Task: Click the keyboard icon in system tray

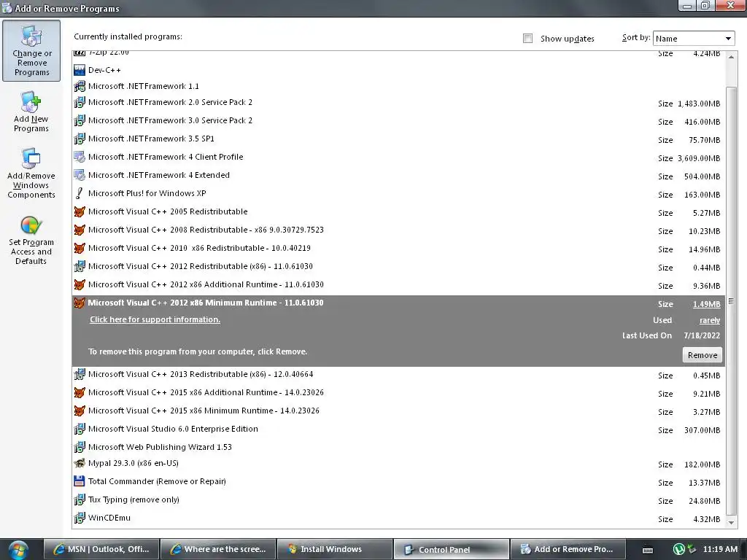Action: point(648,550)
